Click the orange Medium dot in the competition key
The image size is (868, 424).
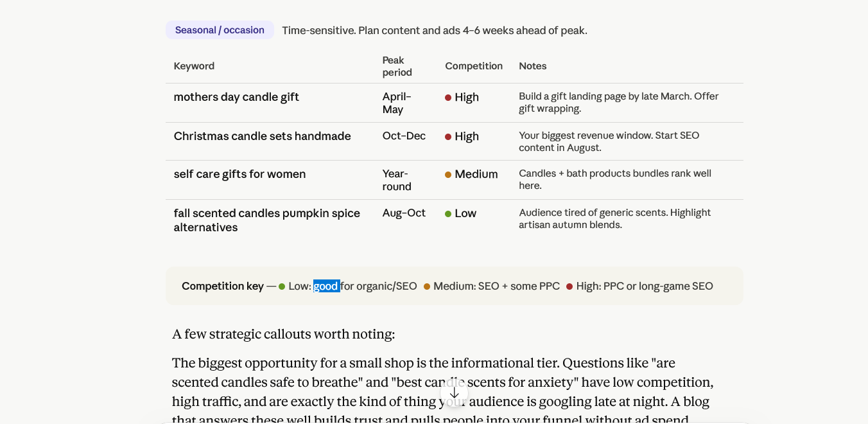[x=427, y=287]
